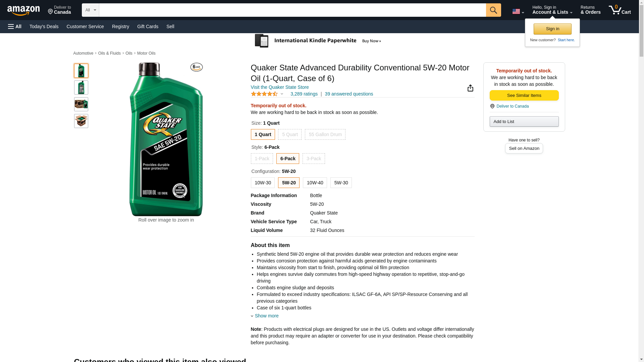Click the search magnifier icon
The width and height of the screenshot is (644, 362).
493,10
